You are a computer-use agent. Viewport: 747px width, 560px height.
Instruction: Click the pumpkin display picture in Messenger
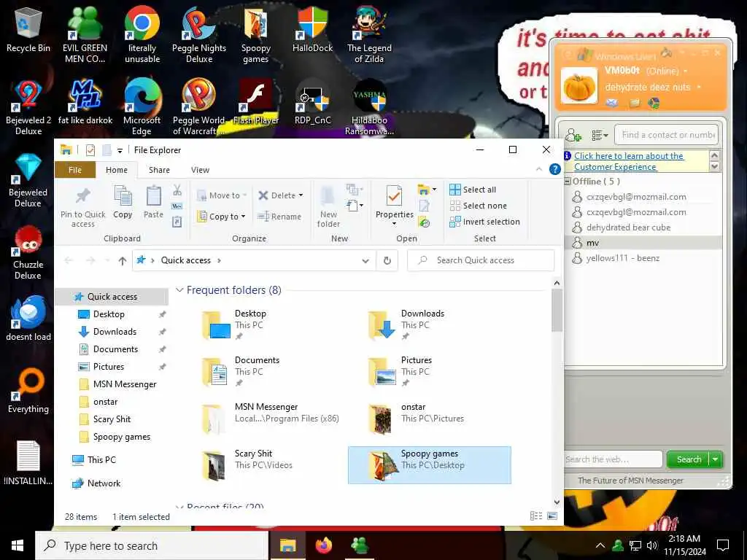(579, 86)
